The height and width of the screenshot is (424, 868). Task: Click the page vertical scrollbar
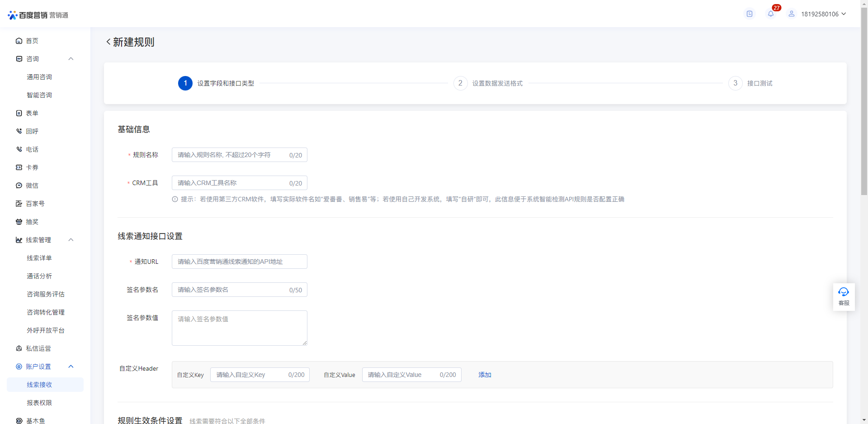[x=864, y=113]
